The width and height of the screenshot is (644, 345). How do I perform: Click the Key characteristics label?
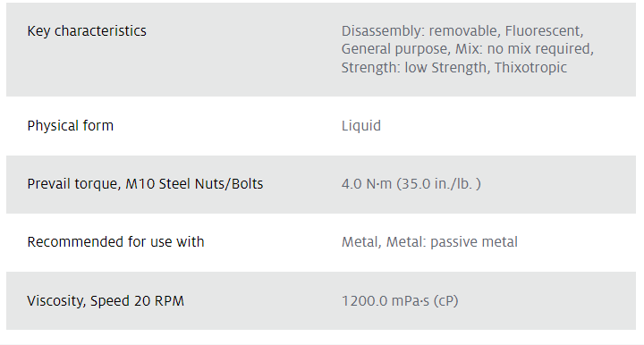pos(87,31)
